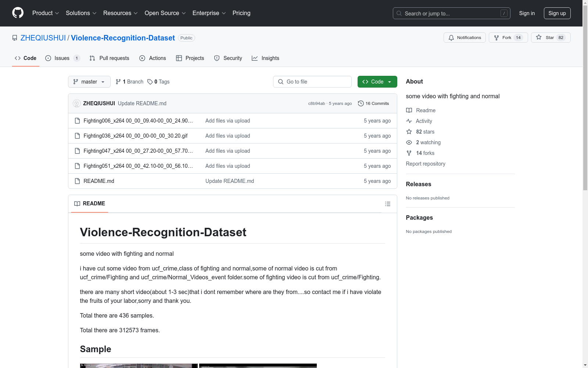
Task: Open the GitHub homepage logo
Action: (18, 13)
